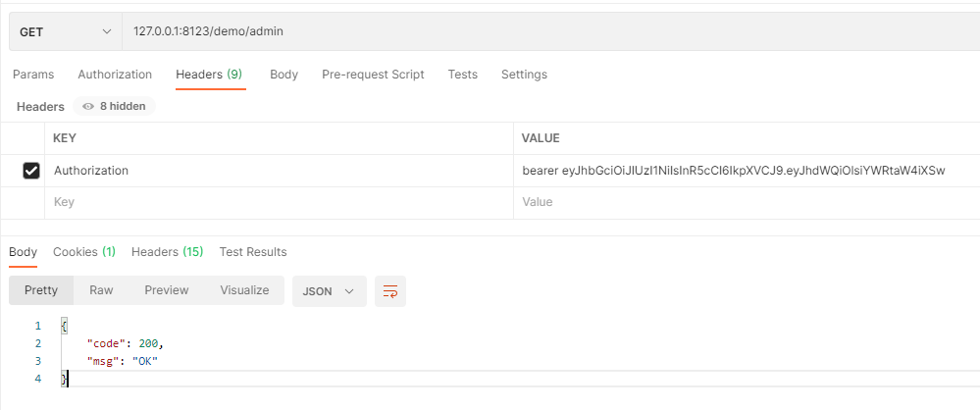980x410 pixels.
Task: Open the request Authorization tab
Action: point(115,75)
